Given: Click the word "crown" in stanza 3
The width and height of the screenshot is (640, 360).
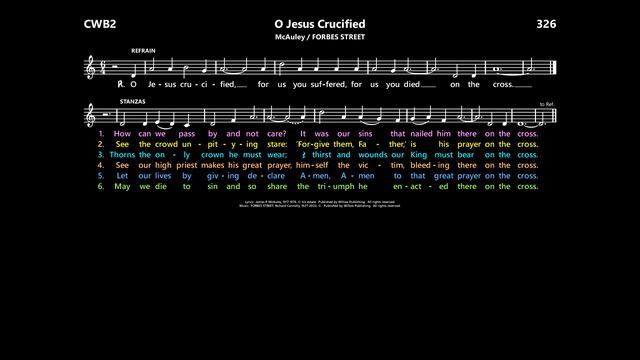Looking at the screenshot, I should [212, 155].
